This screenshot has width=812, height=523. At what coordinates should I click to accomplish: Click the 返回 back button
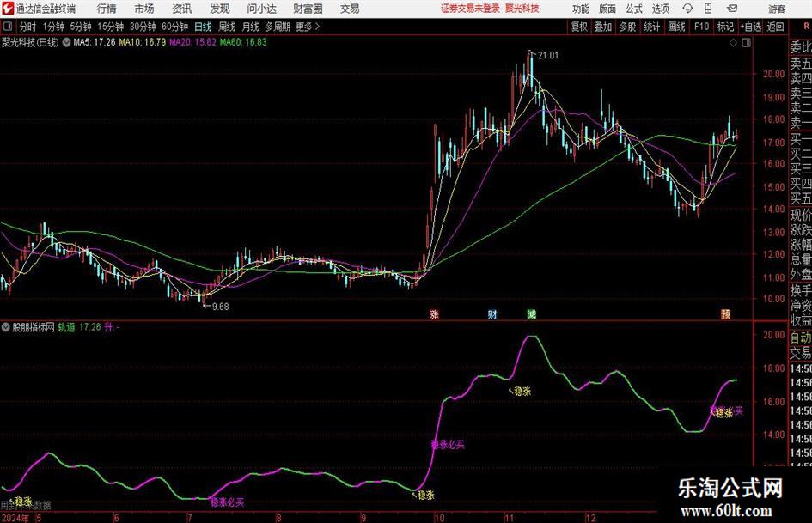coord(775,27)
